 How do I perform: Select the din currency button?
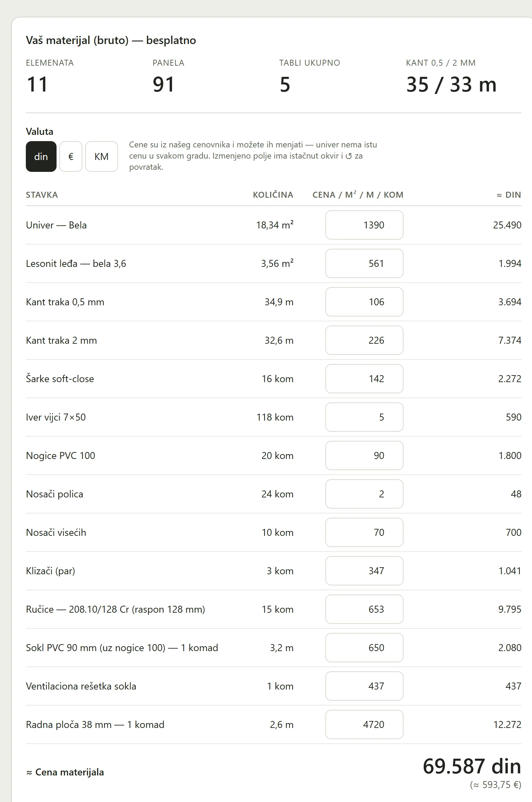pos(41,156)
